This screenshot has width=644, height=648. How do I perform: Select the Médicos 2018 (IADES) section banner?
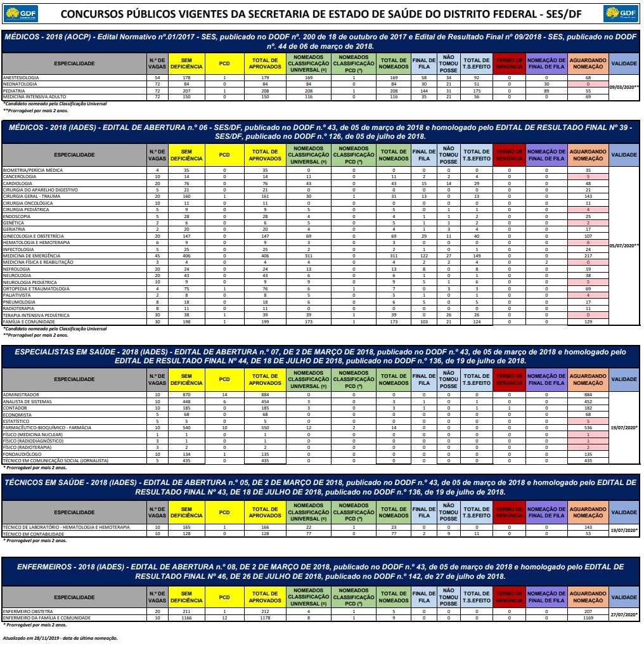[321, 132]
